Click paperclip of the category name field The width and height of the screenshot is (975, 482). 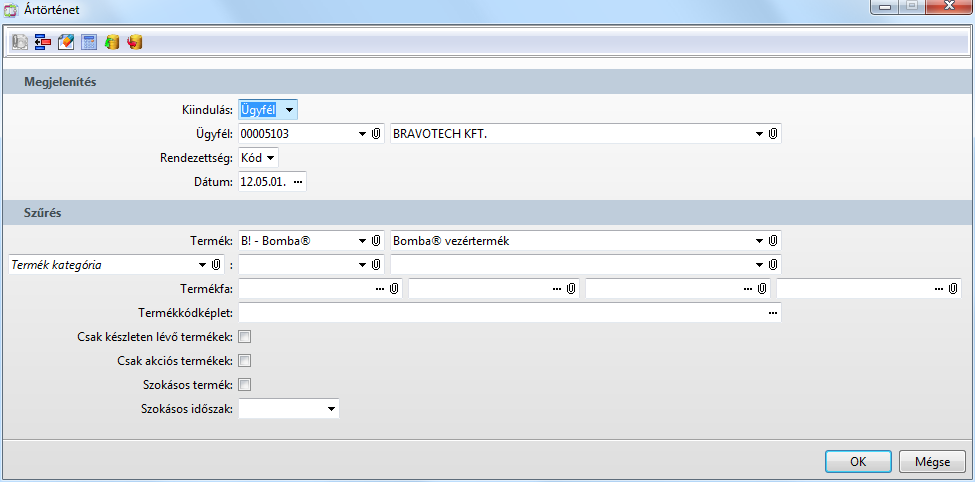[x=772, y=265]
